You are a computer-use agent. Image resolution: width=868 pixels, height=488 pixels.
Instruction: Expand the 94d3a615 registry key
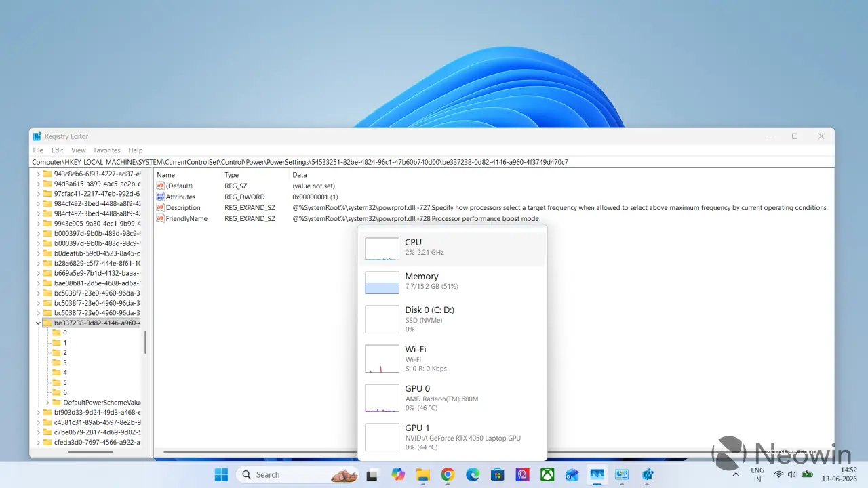click(39, 184)
